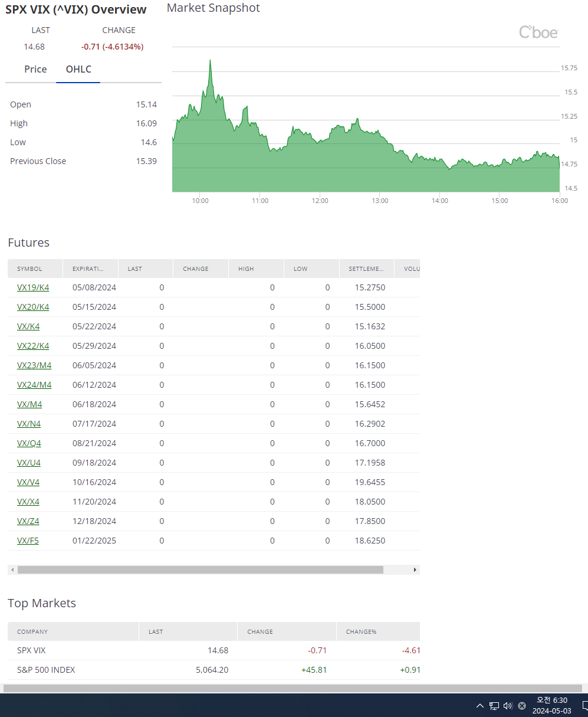Click the EXPIRATI... column header
The width and height of the screenshot is (588, 717).
click(90, 269)
